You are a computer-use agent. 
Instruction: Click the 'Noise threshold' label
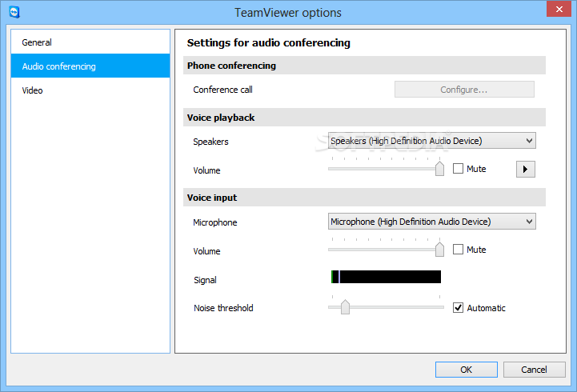[x=223, y=308]
